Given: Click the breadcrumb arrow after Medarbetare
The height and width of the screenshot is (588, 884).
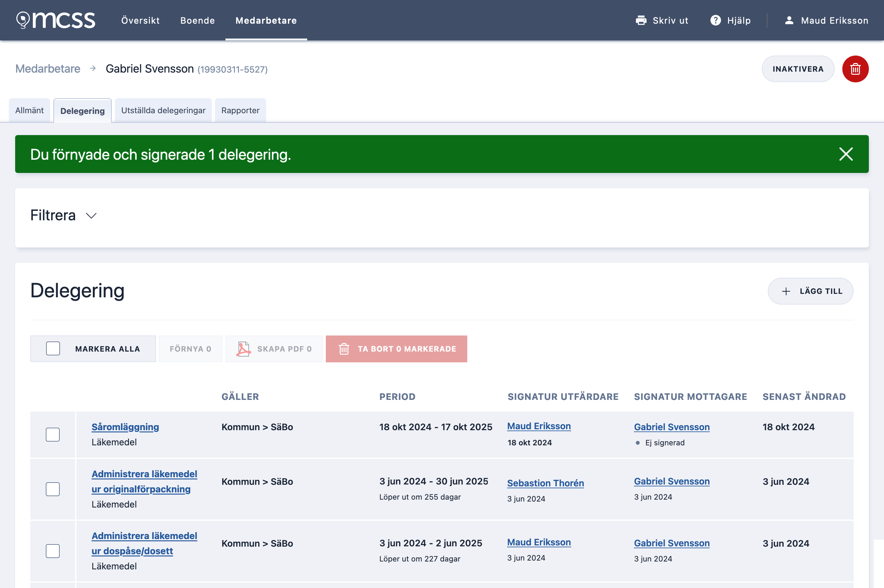Looking at the screenshot, I should tap(93, 68).
